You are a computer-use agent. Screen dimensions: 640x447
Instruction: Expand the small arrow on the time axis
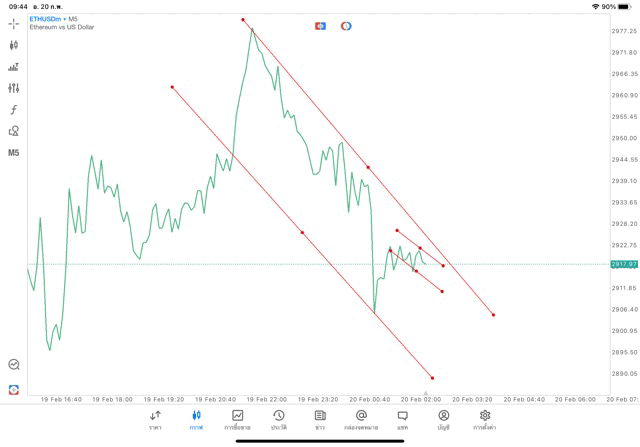(x=426, y=394)
